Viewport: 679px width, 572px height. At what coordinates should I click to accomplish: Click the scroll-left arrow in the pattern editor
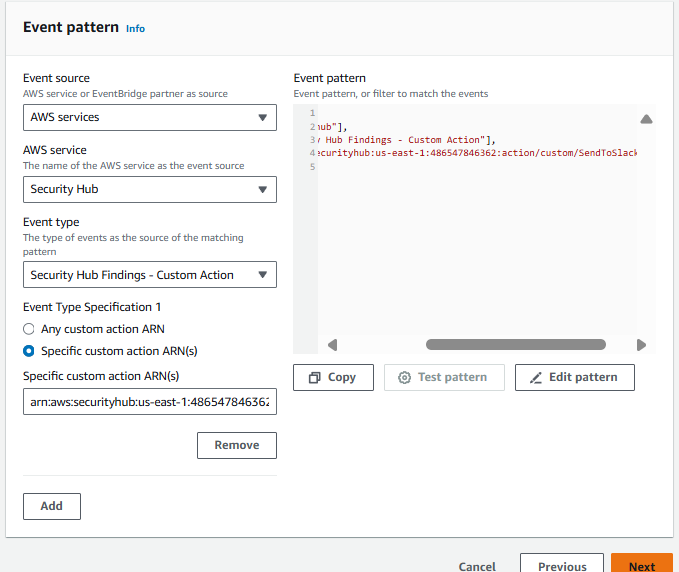point(333,345)
